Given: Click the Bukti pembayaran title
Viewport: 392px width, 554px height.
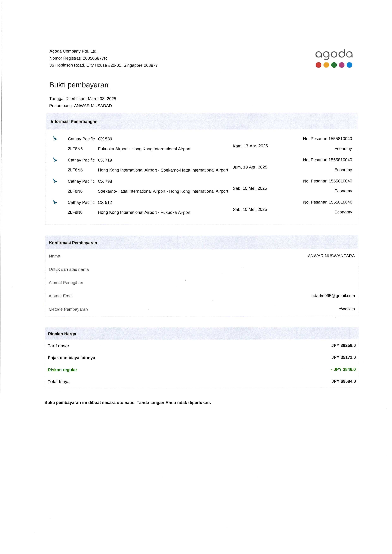Looking at the screenshot, I should pos(79,85).
